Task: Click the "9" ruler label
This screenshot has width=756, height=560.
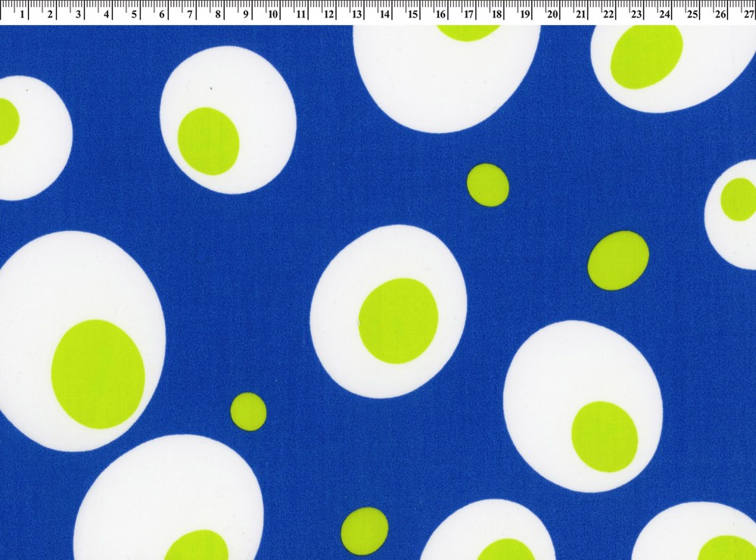Action: pos(246,14)
